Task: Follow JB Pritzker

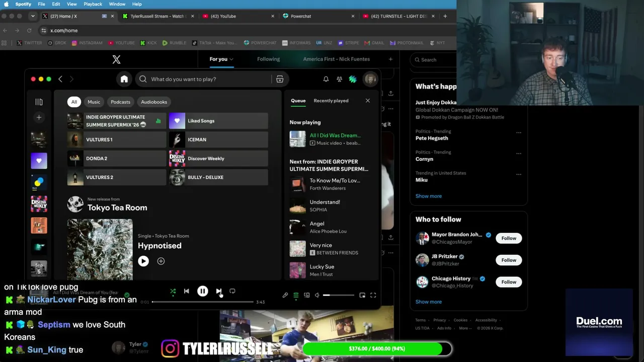Action: tap(509, 260)
